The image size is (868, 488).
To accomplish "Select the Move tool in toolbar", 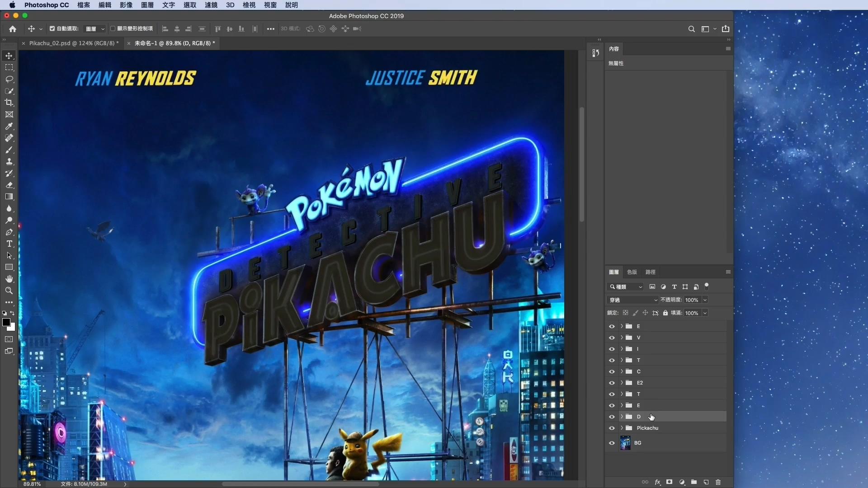I will coord(9,56).
